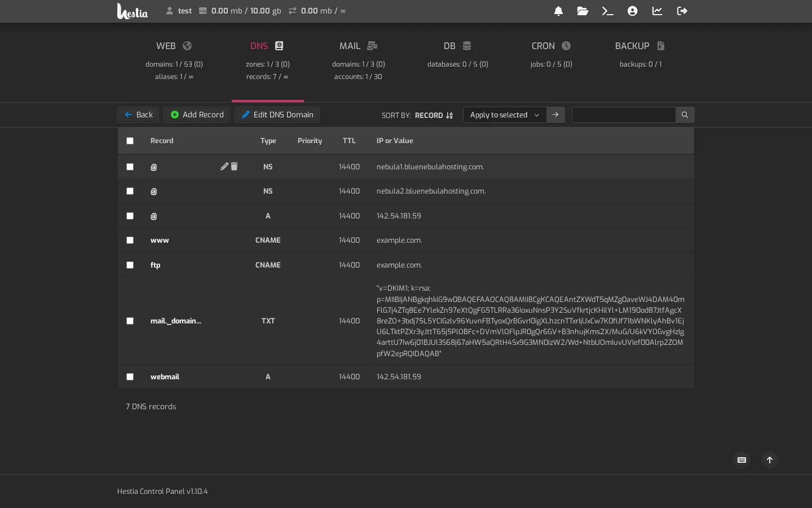812x508 pixels.
Task: Tick the webmail A record checkbox
Action: point(130,377)
